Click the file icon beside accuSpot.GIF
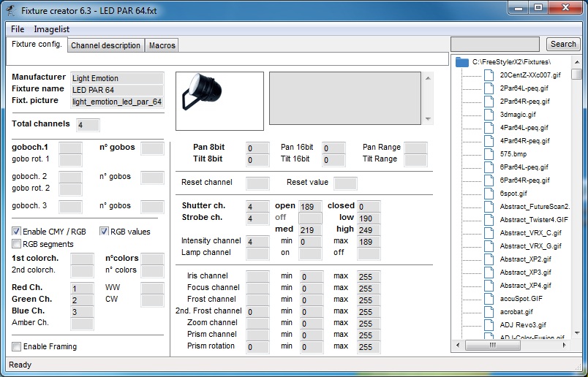The height and width of the screenshot is (377, 588). (x=489, y=299)
